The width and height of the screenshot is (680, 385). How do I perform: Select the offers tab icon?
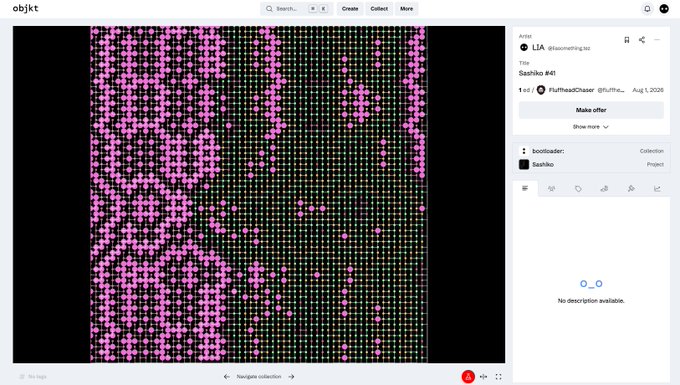pyautogui.click(x=604, y=189)
